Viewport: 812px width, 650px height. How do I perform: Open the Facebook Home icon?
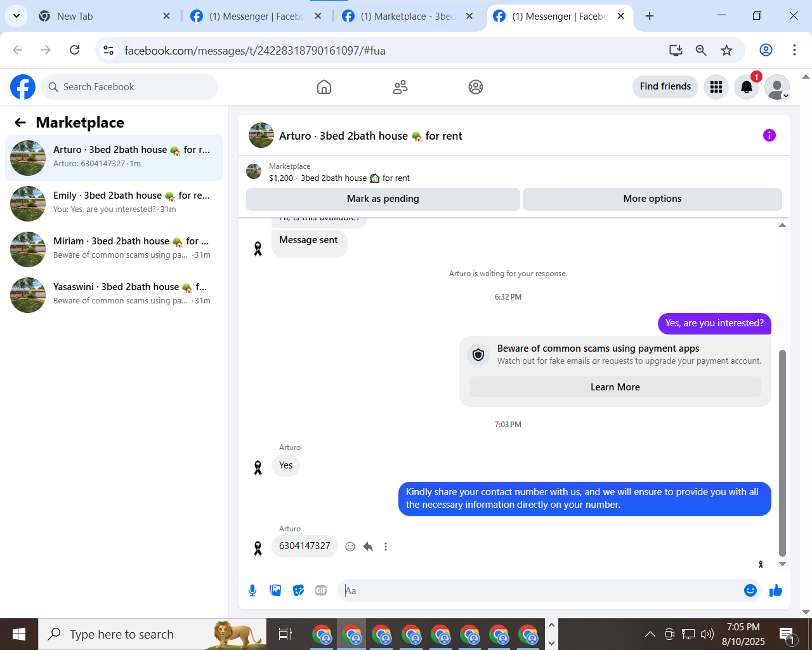point(324,87)
